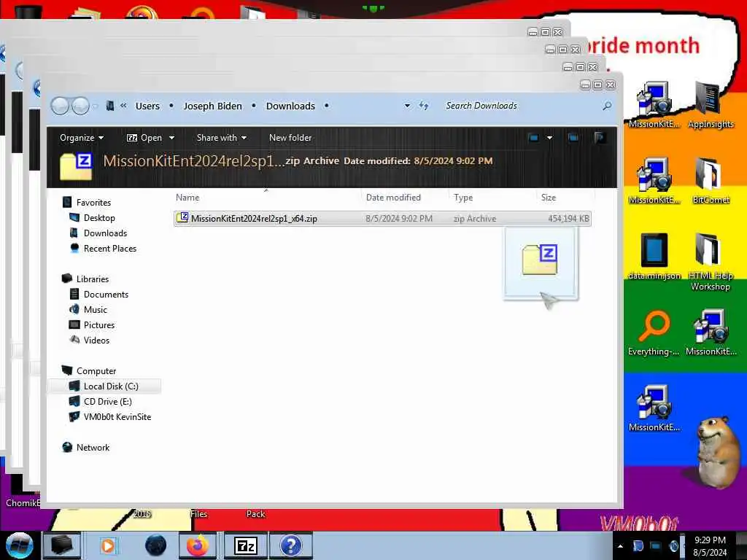Click the MissionKitE desktop icon above the hamster
Viewport: 747px width, 560px height.
654,408
